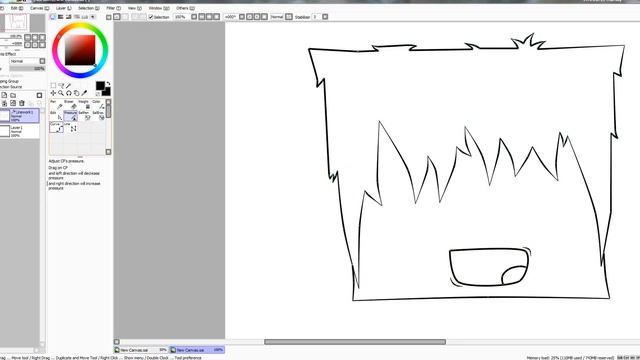Open the View menu

tap(134, 8)
